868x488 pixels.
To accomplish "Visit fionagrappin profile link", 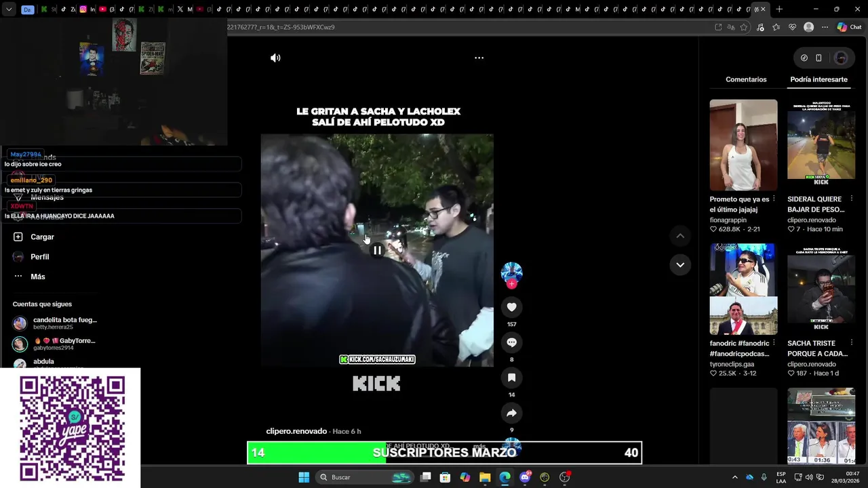I will pos(728,220).
